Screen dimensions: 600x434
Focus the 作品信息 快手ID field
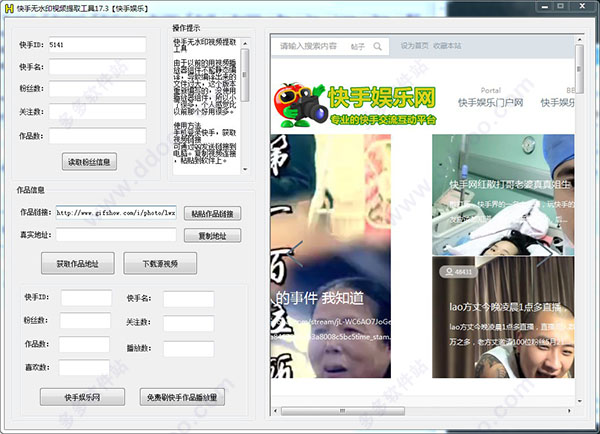click(x=86, y=298)
